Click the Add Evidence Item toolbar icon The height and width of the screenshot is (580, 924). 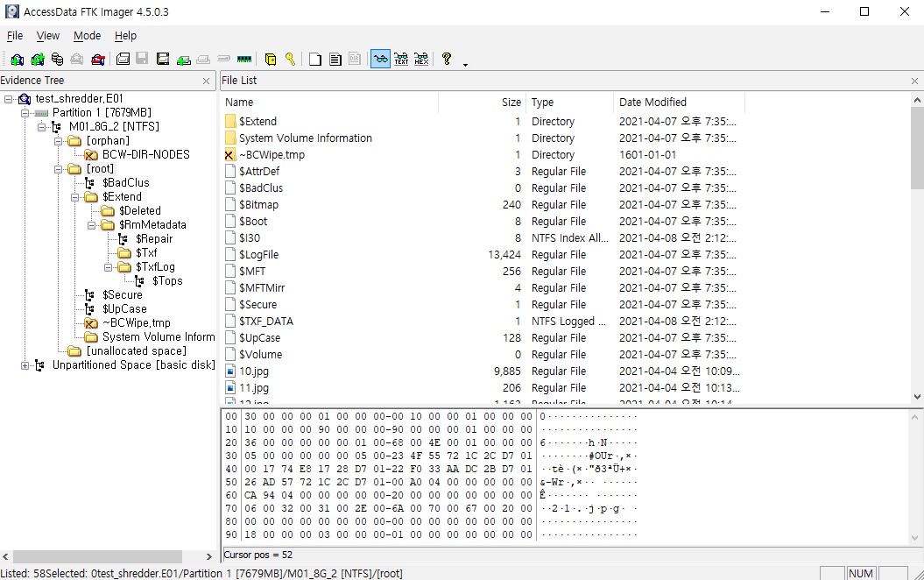18,59
